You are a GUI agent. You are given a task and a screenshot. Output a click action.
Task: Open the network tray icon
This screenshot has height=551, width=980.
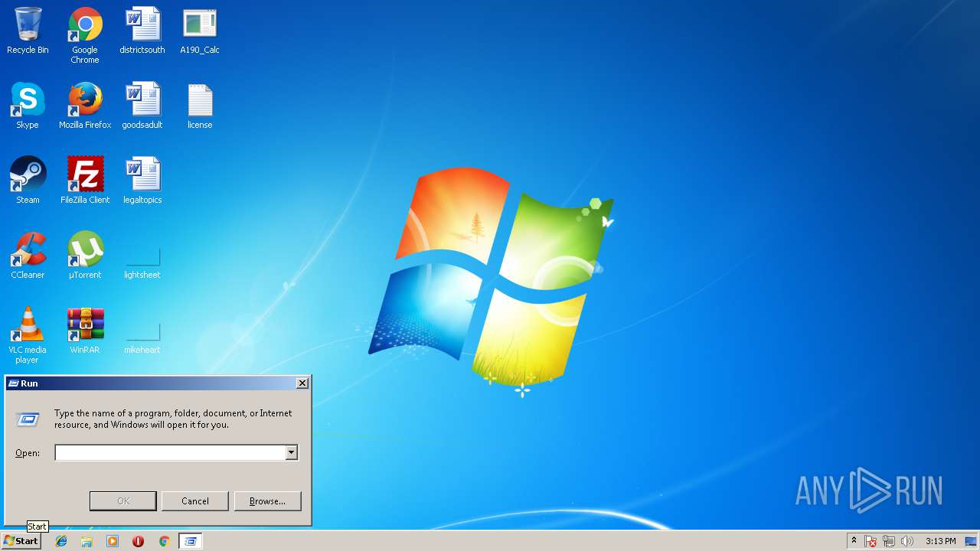(889, 541)
